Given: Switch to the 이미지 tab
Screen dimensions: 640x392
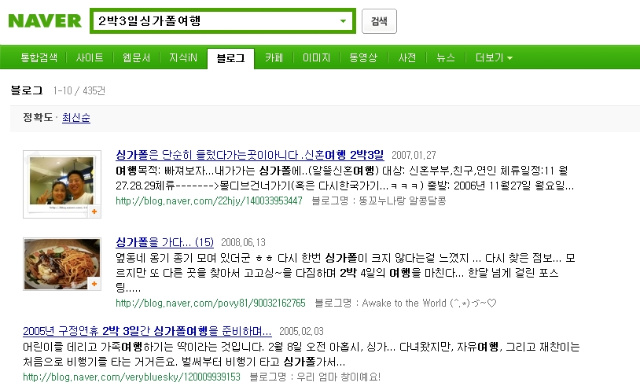Looking at the screenshot, I should (x=316, y=58).
